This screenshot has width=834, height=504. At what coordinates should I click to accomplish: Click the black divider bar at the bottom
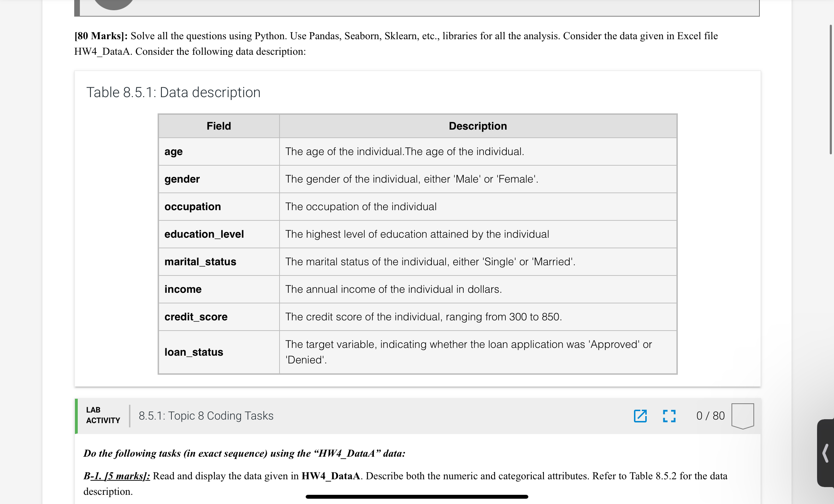[417, 496]
